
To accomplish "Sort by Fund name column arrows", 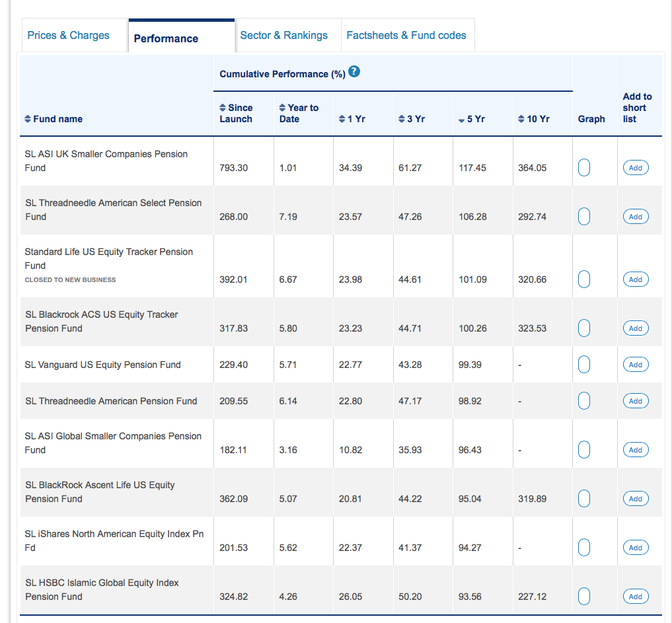I will tap(28, 119).
